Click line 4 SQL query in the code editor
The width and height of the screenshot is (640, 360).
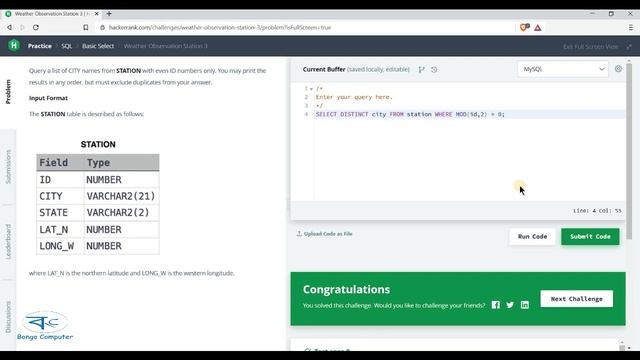tap(410, 114)
